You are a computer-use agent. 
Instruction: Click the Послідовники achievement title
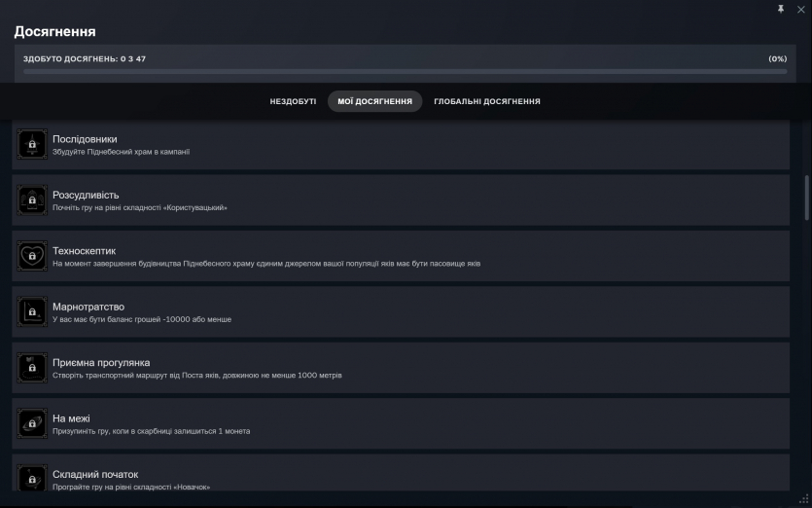pyautogui.click(x=85, y=139)
